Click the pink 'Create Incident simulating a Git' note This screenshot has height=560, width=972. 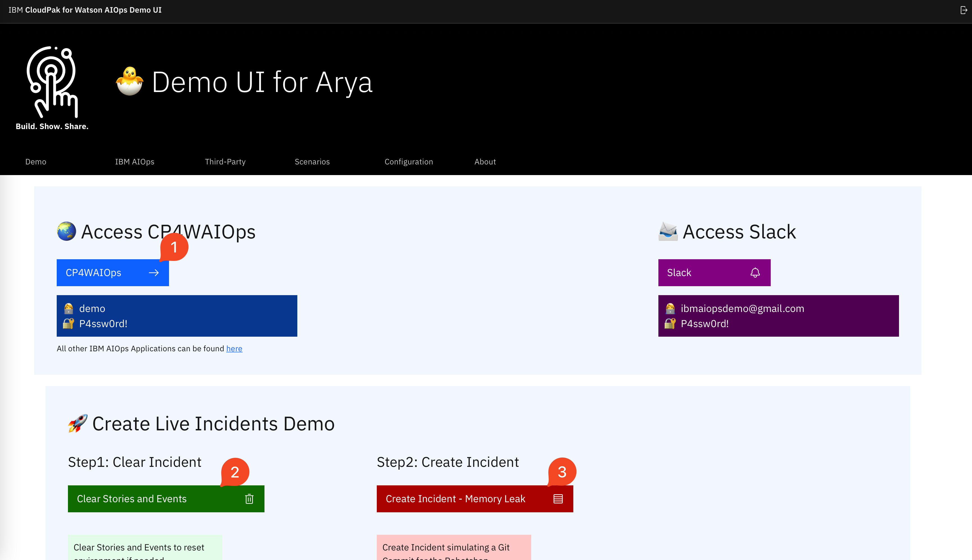click(454, 547)
